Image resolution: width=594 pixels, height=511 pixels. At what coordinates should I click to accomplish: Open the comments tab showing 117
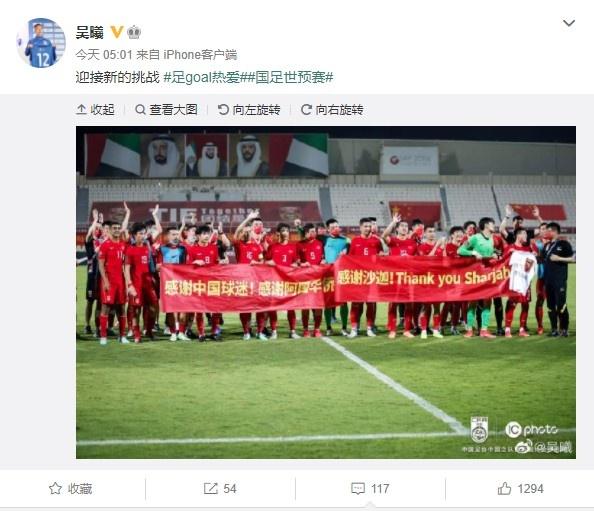[370, 489]
